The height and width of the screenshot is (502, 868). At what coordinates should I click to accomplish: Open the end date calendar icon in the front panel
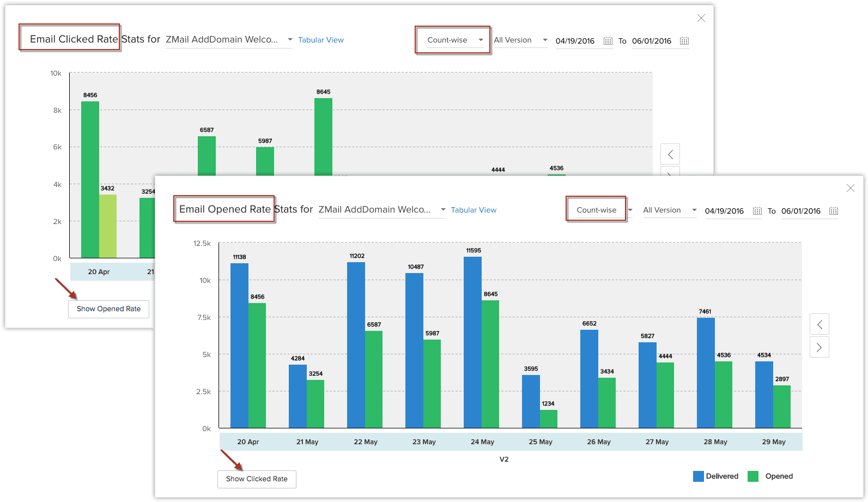tap(834, 211)
